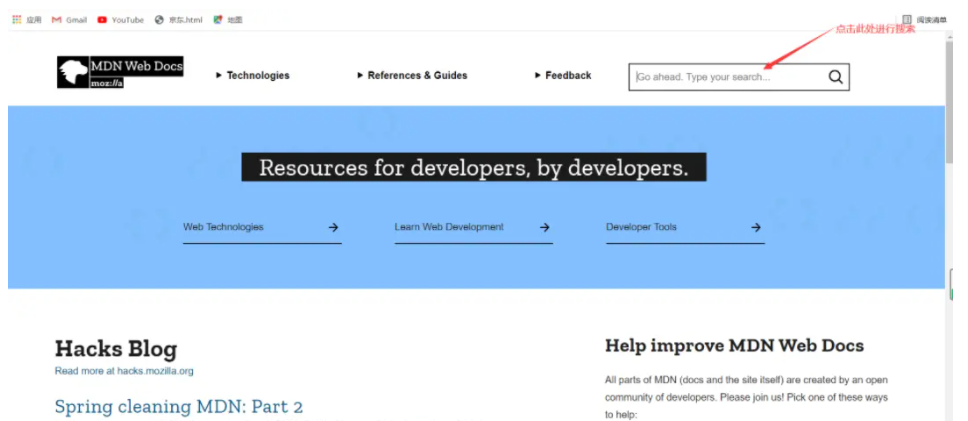The image size is (968, 421).
Task: Click the search magnifier icon
Action: click(835, 77)
